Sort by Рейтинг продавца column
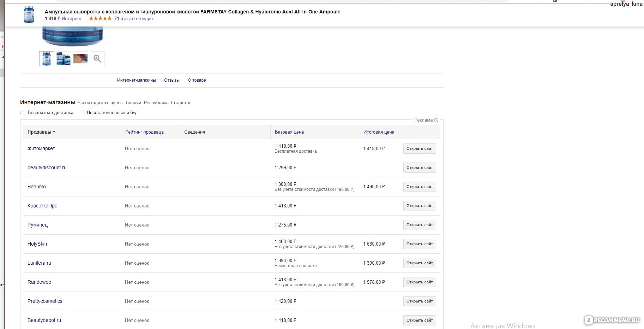The height and width of the screenshot is (329, 644). point(144,132)
